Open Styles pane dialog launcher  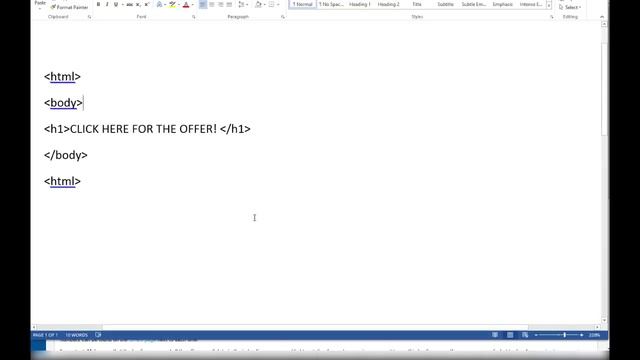(x=551, y=17)
